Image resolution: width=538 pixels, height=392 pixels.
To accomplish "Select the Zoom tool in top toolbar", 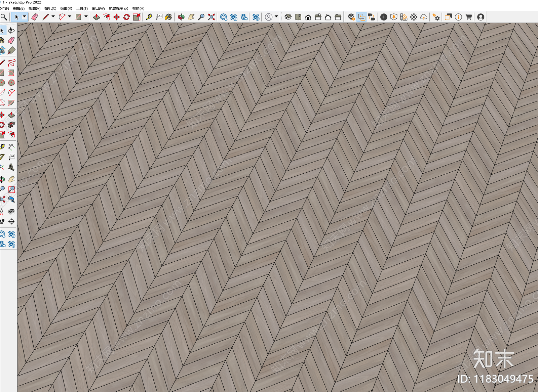I will tap(201, 17).
